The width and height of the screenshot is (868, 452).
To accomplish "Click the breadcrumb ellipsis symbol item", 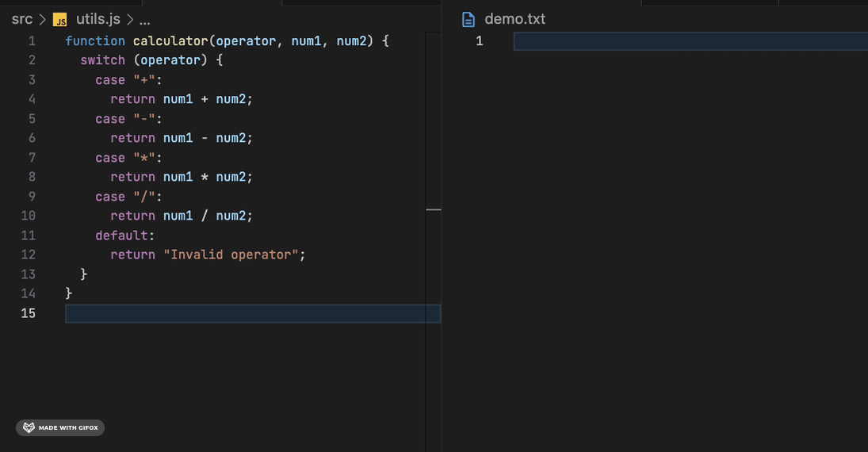I will 144,21.
